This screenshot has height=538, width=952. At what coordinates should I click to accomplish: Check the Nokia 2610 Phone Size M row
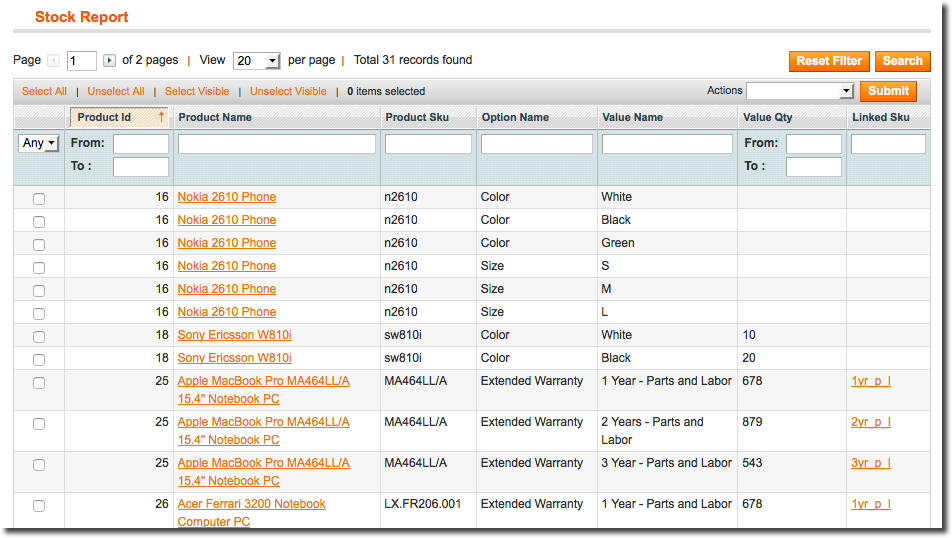[39, 291]
